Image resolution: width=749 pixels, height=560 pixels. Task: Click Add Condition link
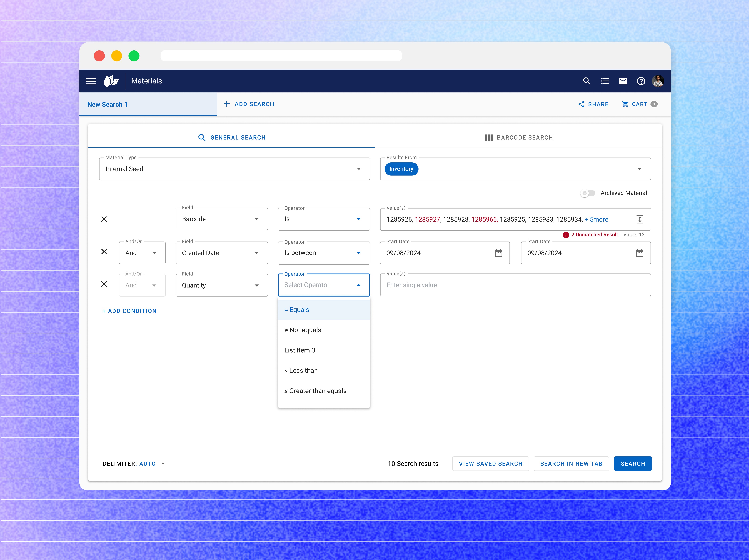[x=129, y=311]
